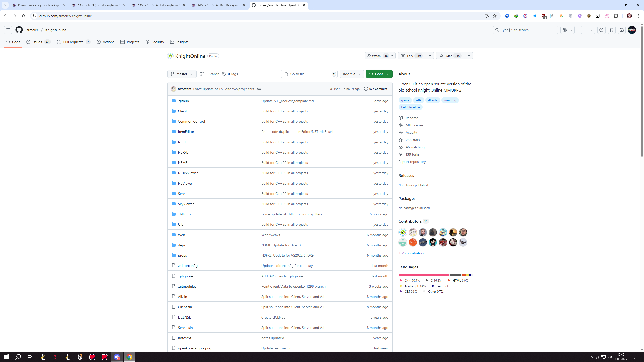This screenshot has height=362, width=644.
Task: Click twostars author avatar in commit bar
Action: coord(173,89)
